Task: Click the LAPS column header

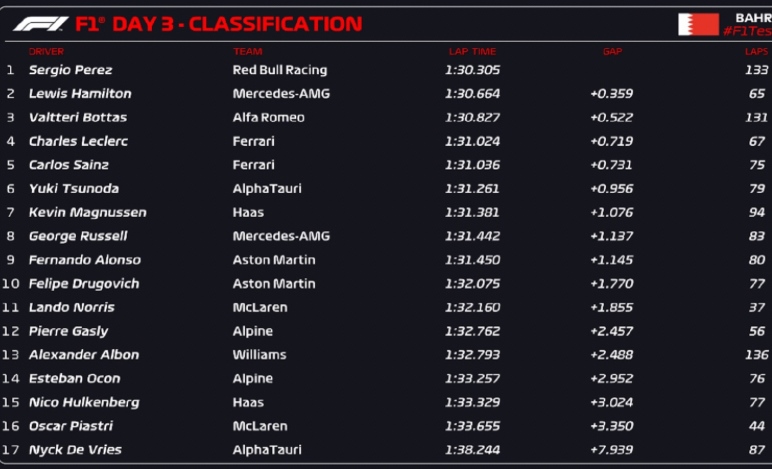Action: pyautogui.click(x=756, y=51)
